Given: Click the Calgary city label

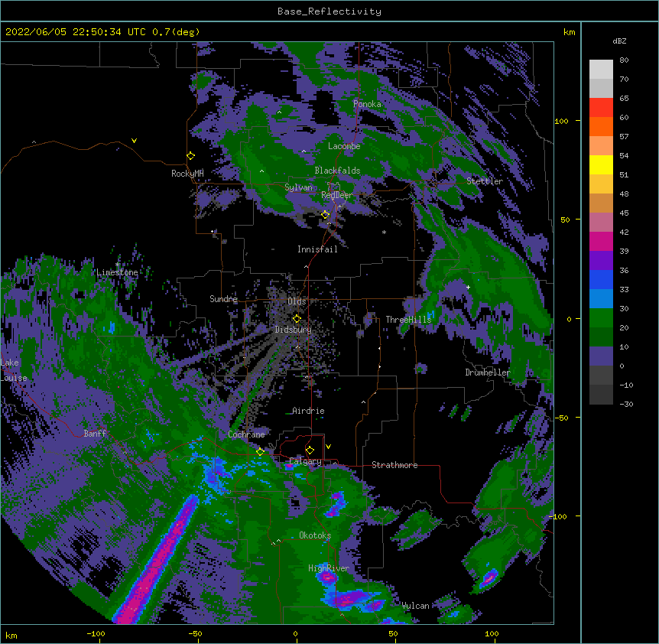Looking at the screenshot, I should point(305,461).
